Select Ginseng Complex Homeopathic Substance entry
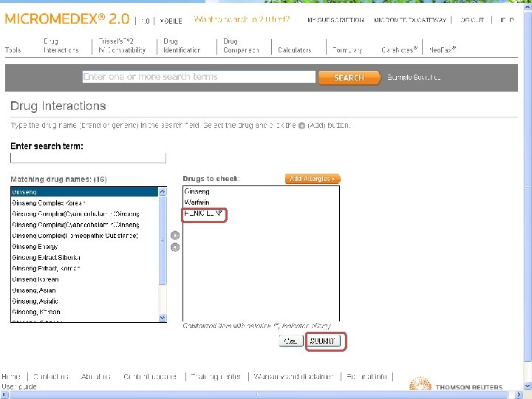 coord(84,236)
